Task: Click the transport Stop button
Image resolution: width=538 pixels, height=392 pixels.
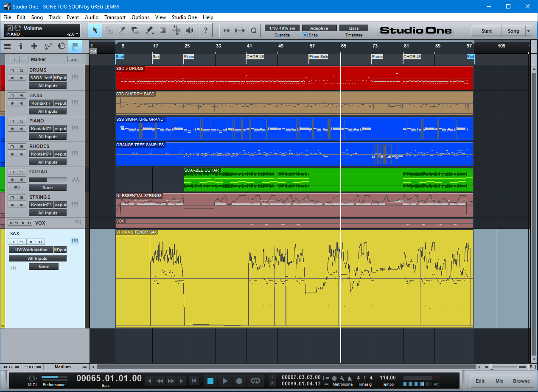Action: click(x=210, y=381)
